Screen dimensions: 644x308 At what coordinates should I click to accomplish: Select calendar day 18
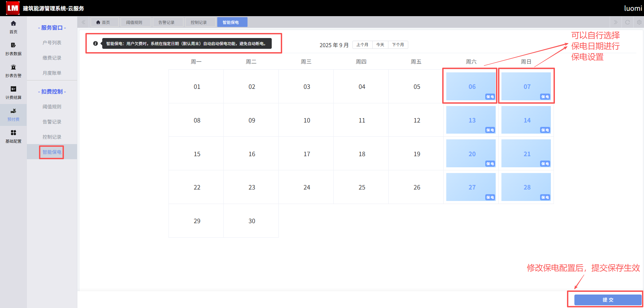(361, 154)
